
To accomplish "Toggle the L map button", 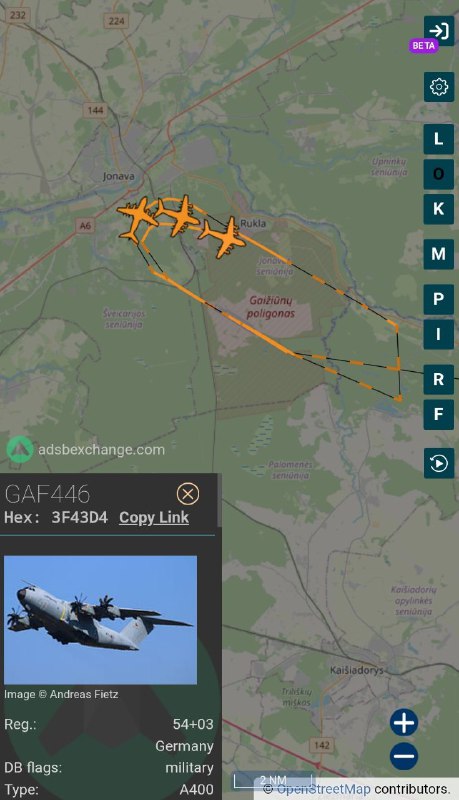I will pyautogui.click(x=439, y=139).
